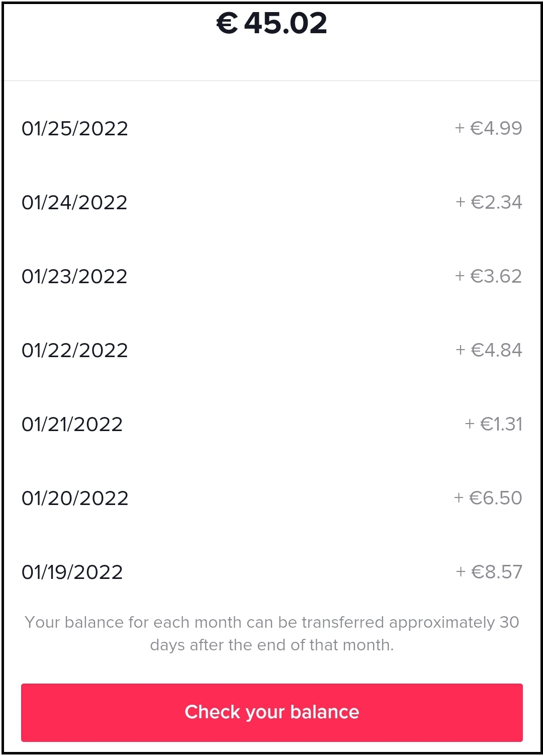This screenshot has width=543, height=756.
Task: Select the 01/19/2022 date entry
Action: [72, 572]
